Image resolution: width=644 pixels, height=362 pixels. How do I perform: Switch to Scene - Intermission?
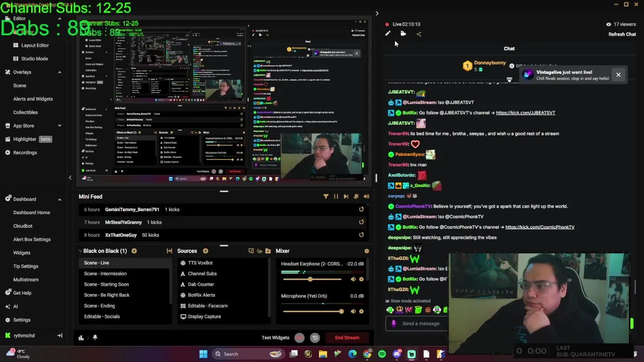point(125,274)
